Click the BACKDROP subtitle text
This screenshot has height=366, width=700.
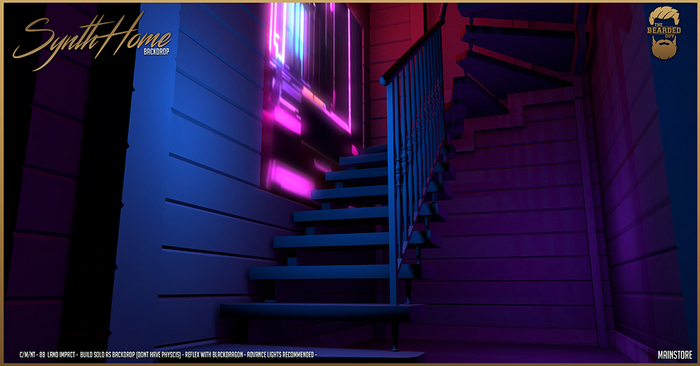[156, 52]
